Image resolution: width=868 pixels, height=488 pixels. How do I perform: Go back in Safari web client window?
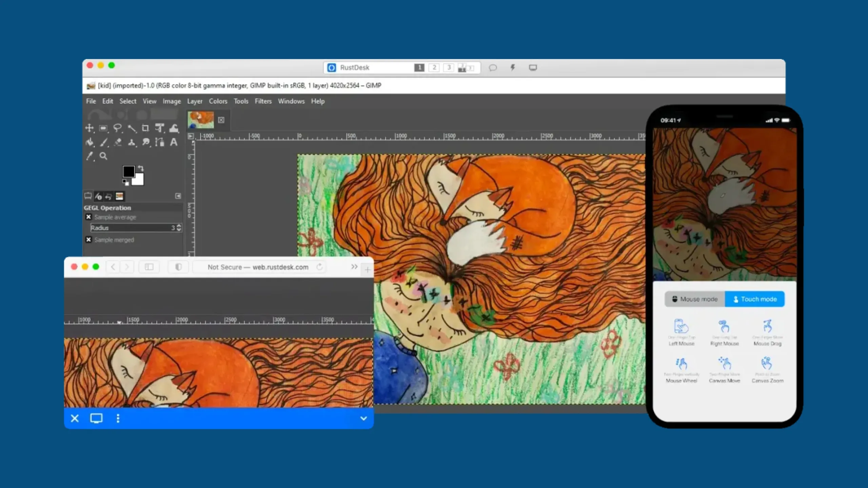[x=113, y=267]
